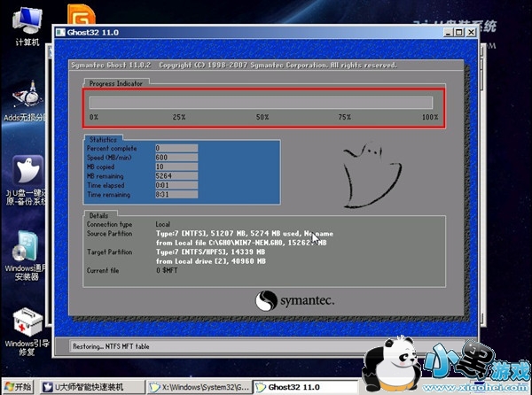Click the 75% progress marker
Viewport: 532px width, 395px height.
coord(345,117)
